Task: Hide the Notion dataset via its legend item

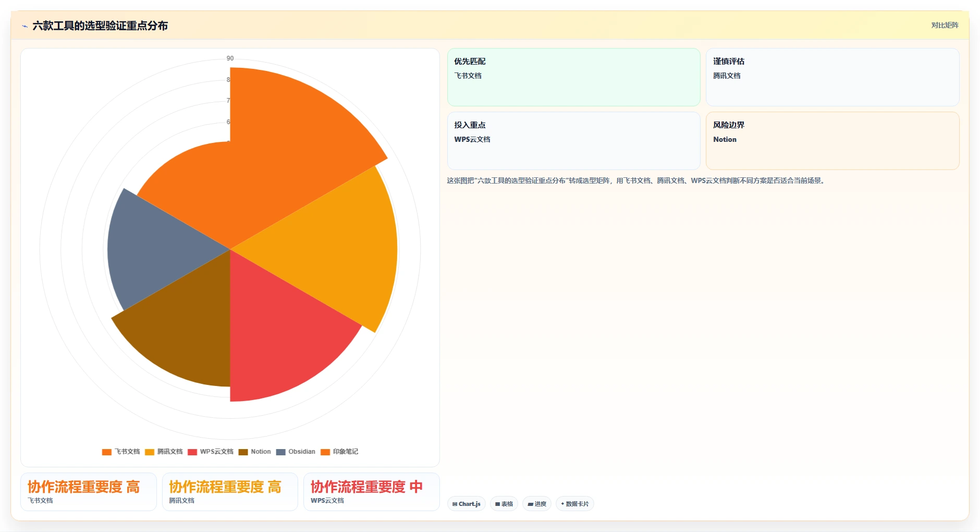Action: tap(255, 452)
